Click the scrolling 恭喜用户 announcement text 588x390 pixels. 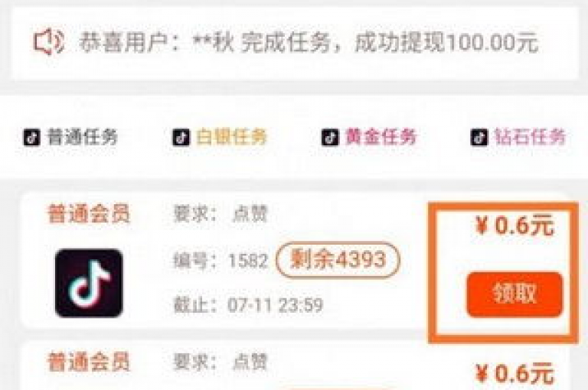tap(309, 42)
